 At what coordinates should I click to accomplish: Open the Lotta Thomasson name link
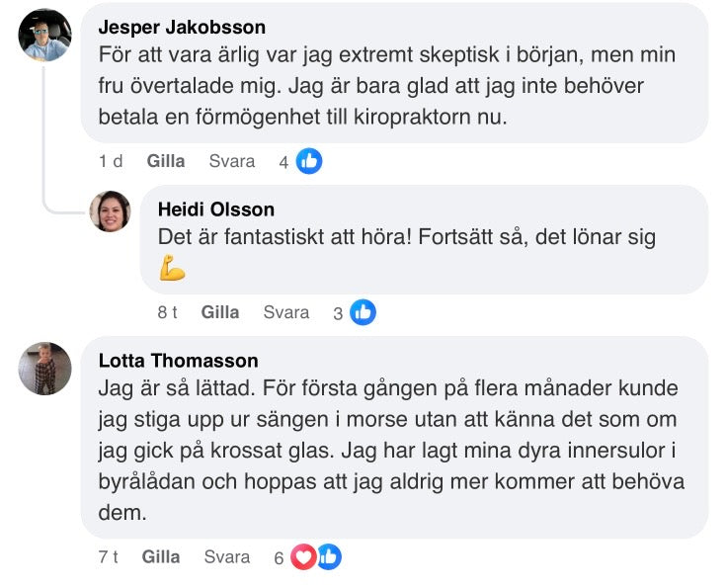pos(178,361)
